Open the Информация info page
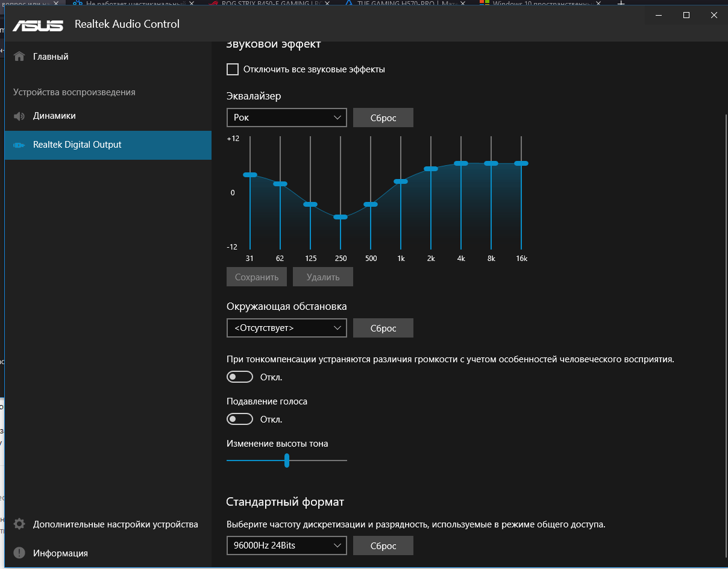Viewport: 728px width, 569px height. [108, 553]
